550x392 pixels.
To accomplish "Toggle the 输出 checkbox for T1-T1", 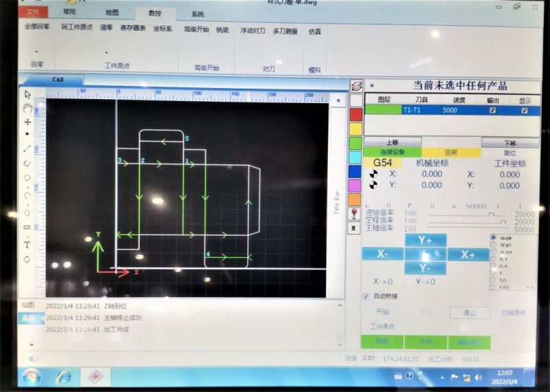I will click(492, 110).
